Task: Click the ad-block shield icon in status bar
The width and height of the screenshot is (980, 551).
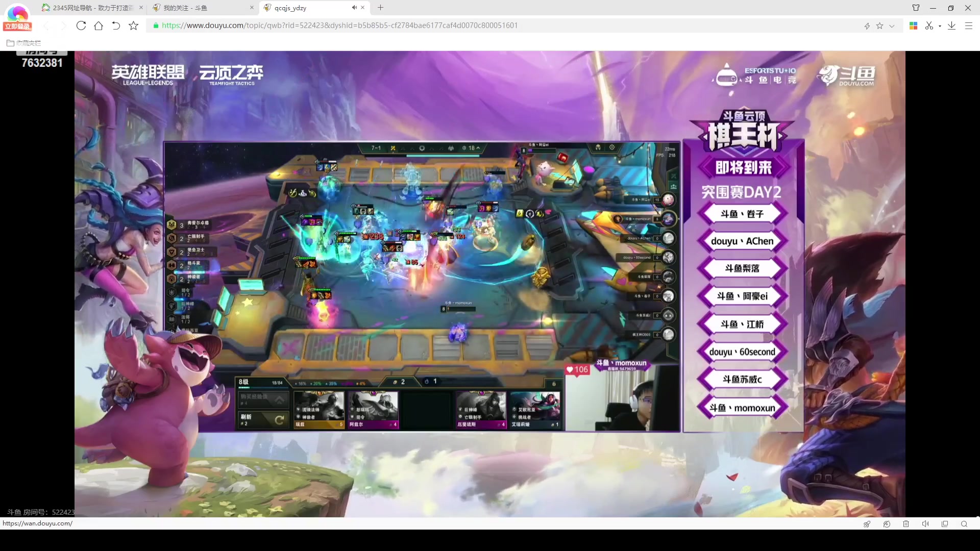Action: tap(887, 524)
